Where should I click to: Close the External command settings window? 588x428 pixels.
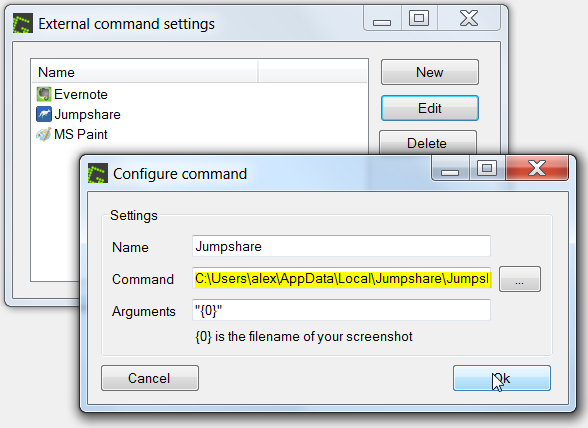coord(469,18)
